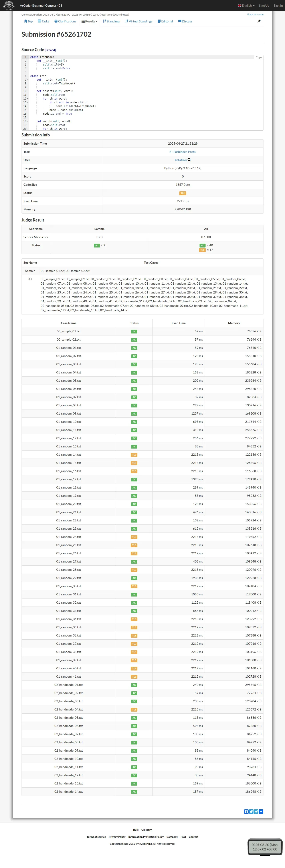Open the E - Forbidden Prefix task link
Image resolution: width=285 pixels, height=868 pixels.
(x=183, y=152)
